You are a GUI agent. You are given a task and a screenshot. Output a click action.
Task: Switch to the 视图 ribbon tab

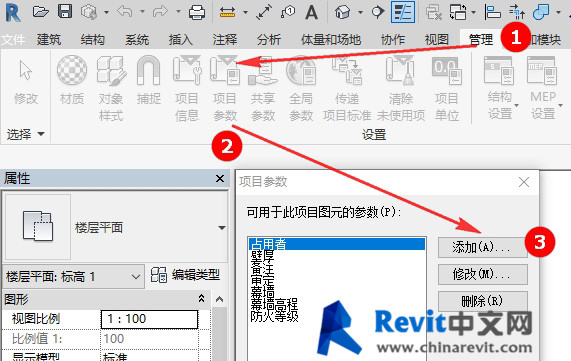(x=437, y=39)
